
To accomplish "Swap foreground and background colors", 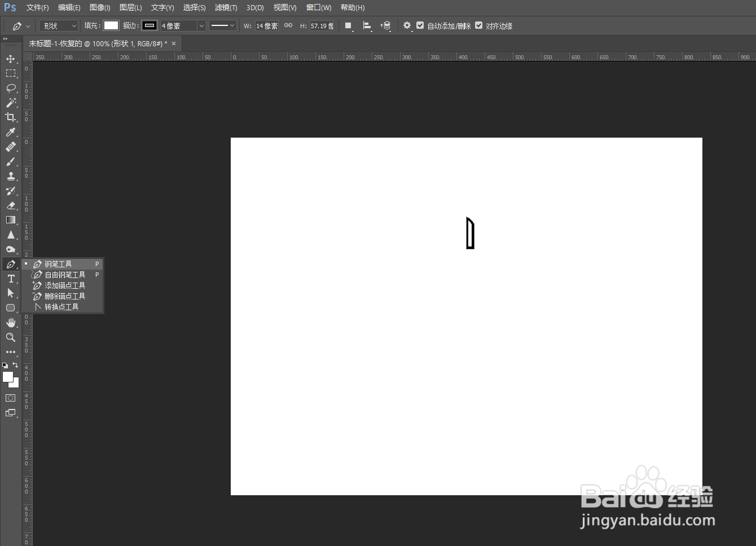I will click(15, 365).
